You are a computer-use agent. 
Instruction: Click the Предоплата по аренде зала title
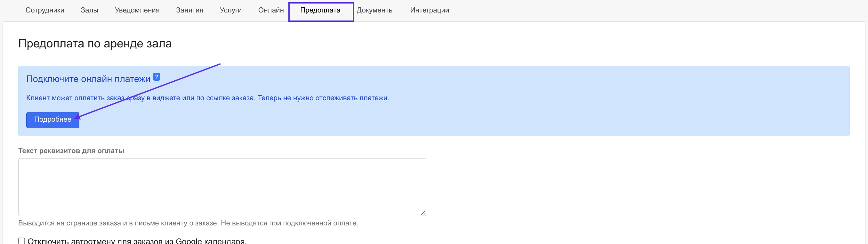click(x=95, y=44)
